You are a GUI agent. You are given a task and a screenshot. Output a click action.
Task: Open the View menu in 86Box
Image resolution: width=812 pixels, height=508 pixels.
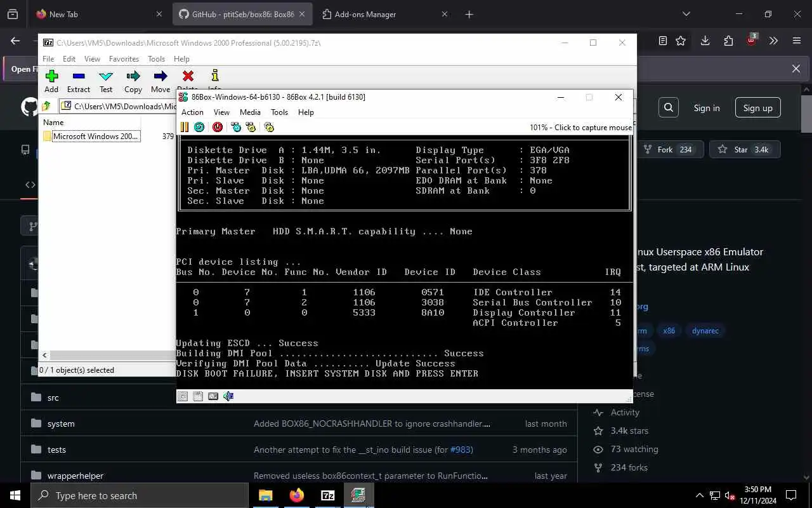(221, 112)
